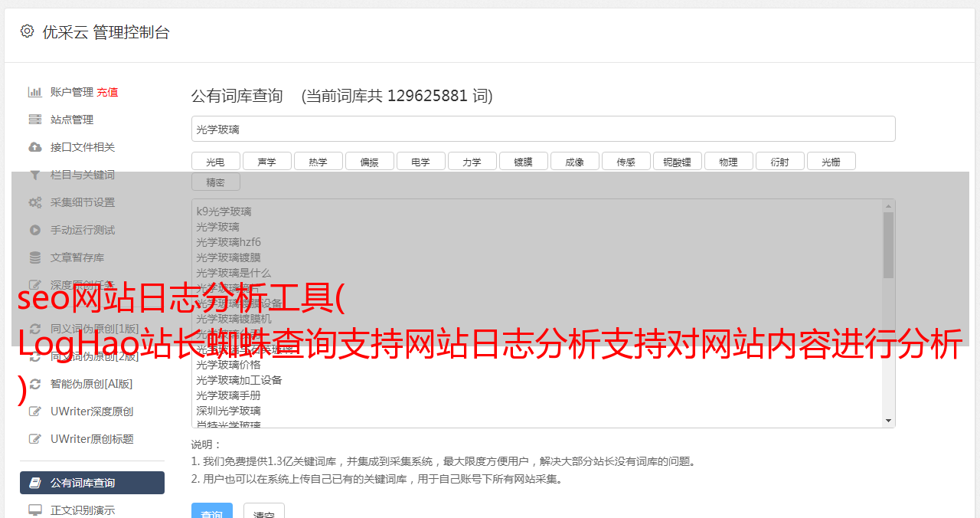Click the results list scrollbar down arrow
The height and width of the screenshot is (518, 980).
888,421
